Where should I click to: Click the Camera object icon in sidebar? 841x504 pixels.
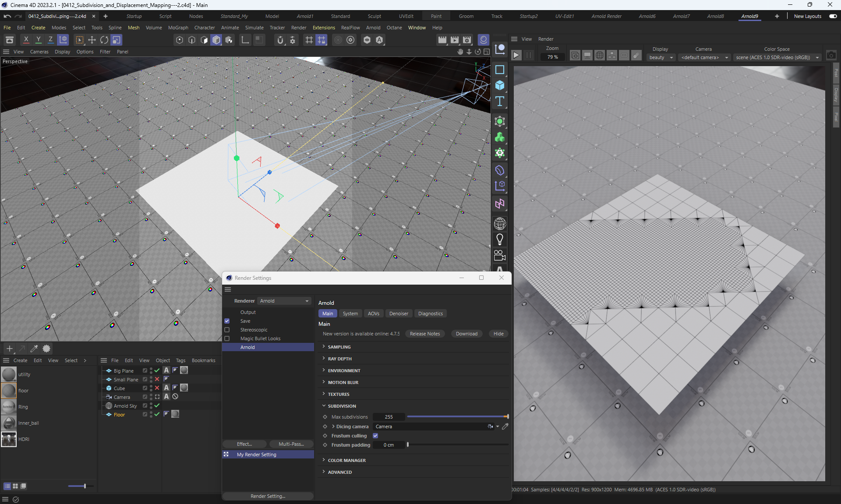pyautogui.click(x=499, y=255)
